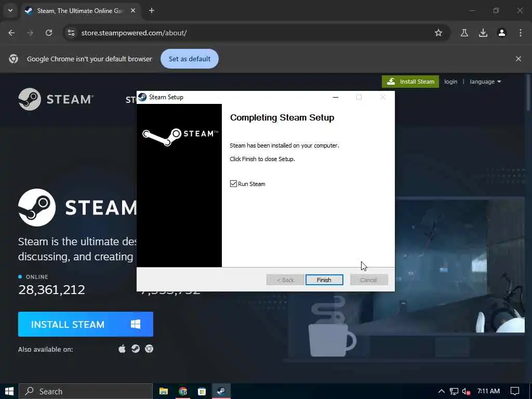Minimize the Steam Setup window
The width and height of the screenshot is (532, 399).
click(336, 97)
